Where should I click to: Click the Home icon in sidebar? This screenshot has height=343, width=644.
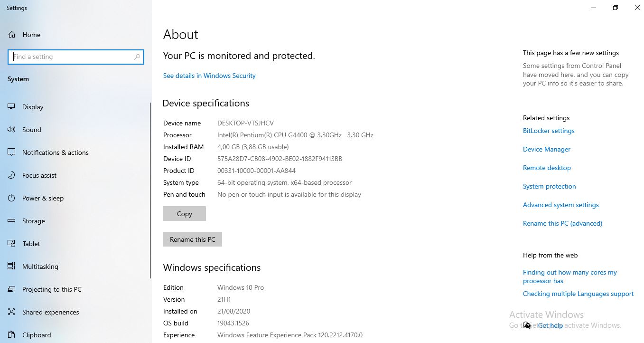tap(12, 35)
